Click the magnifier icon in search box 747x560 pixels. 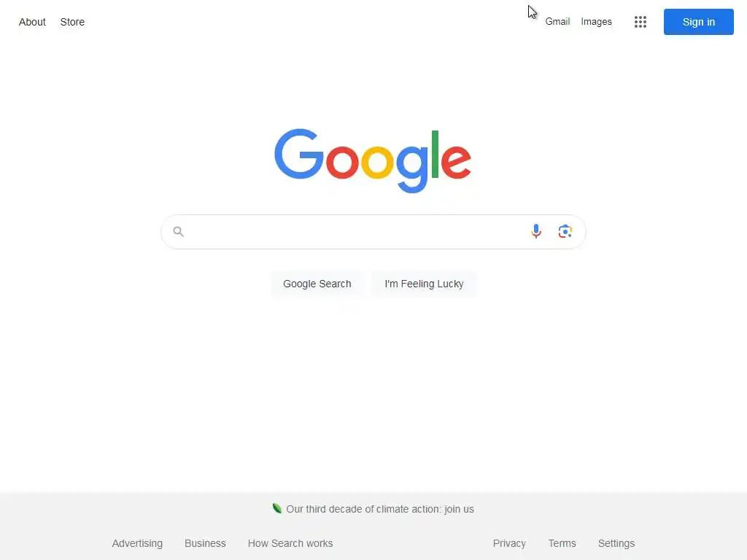[x=178, y=231]
